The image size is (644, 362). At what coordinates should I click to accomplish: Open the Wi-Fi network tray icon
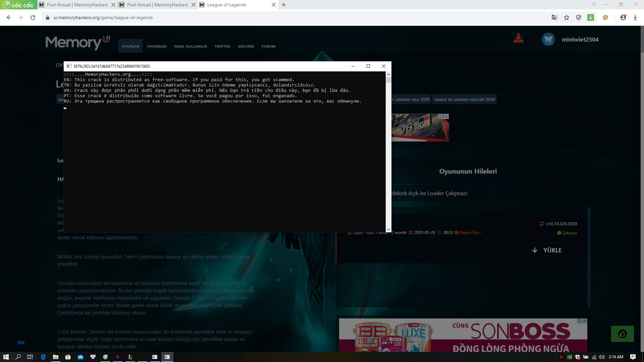click(x=594, y=357)
